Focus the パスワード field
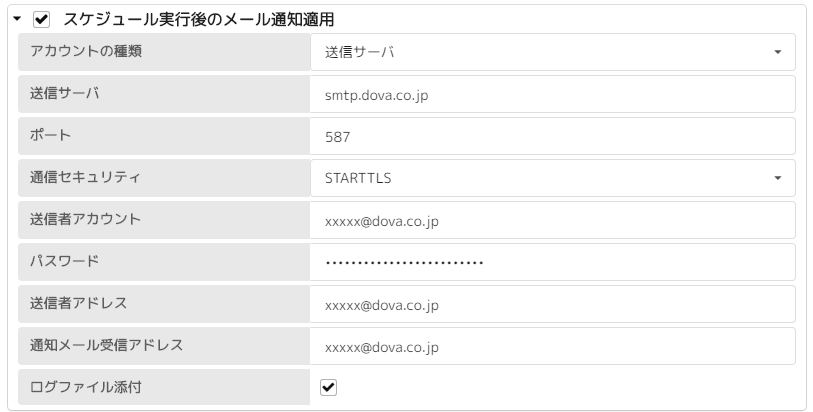The width and height of the screenshot is (813, 412). (553, 262)
